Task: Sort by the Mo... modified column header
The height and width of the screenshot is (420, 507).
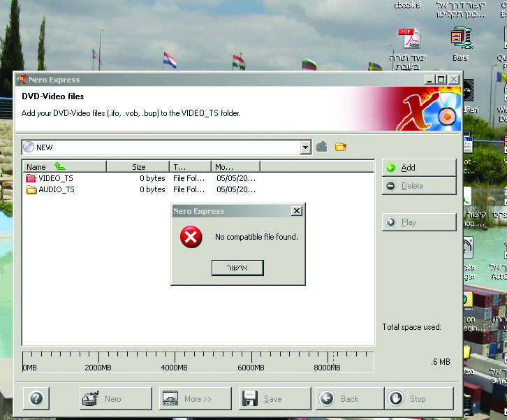Action: tap(236, 167)
